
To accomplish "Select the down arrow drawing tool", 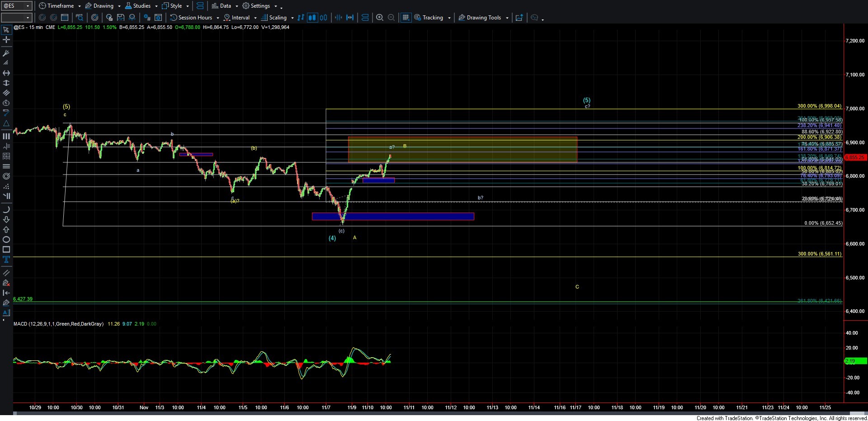I will tap(6, 220).
